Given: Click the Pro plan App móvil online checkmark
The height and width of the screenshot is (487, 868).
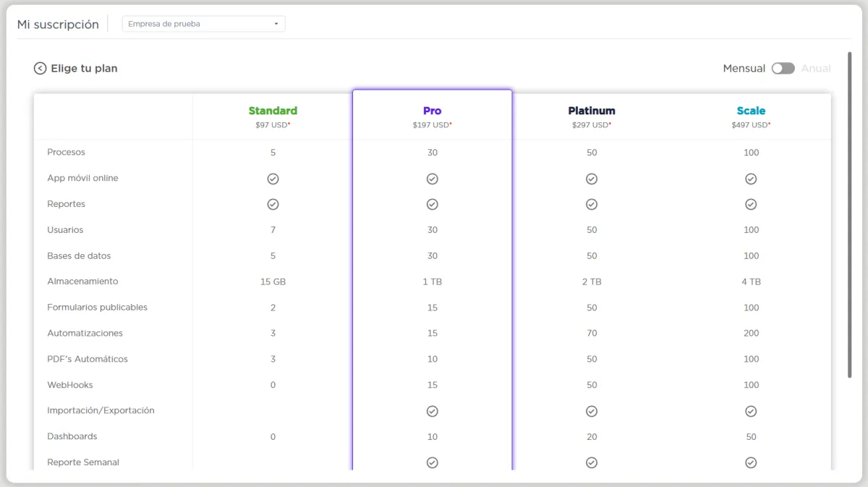Looking at the screenshot, I should pos(432,179).
